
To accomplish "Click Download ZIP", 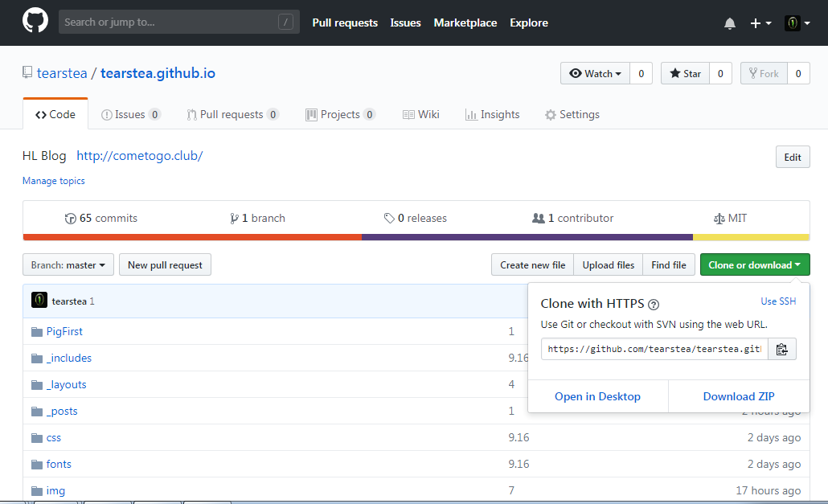I will (x=739, y=396).
